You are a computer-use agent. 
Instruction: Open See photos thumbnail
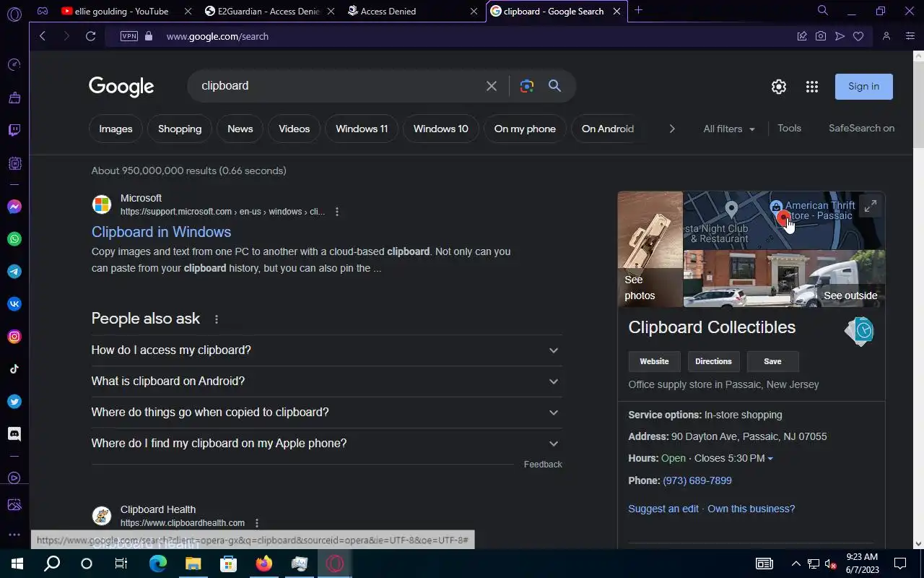point(650,249)
